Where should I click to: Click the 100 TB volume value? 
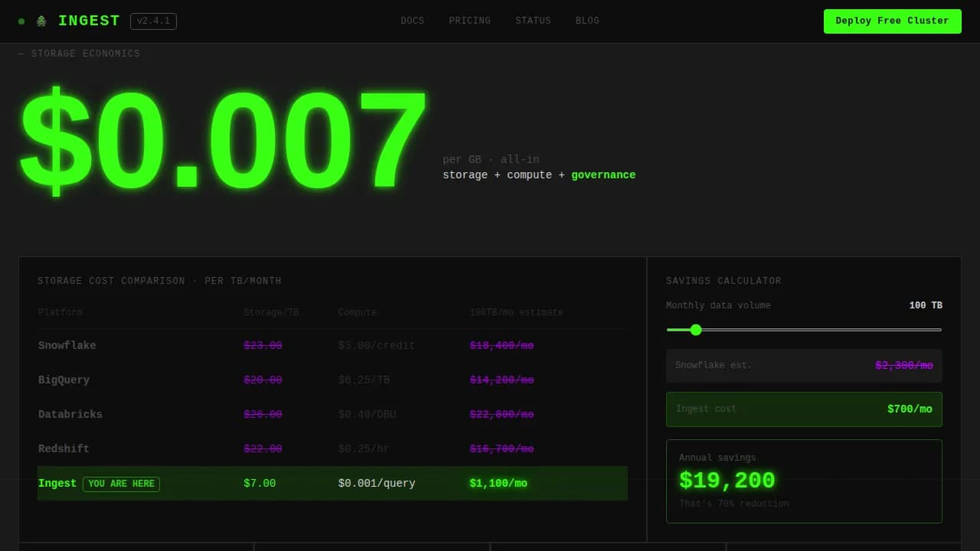926,305
